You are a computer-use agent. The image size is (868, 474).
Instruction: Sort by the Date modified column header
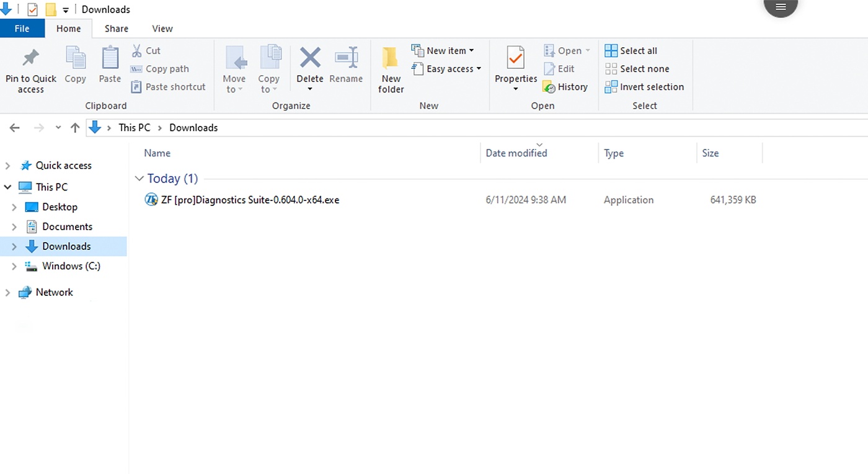point(516,153)
